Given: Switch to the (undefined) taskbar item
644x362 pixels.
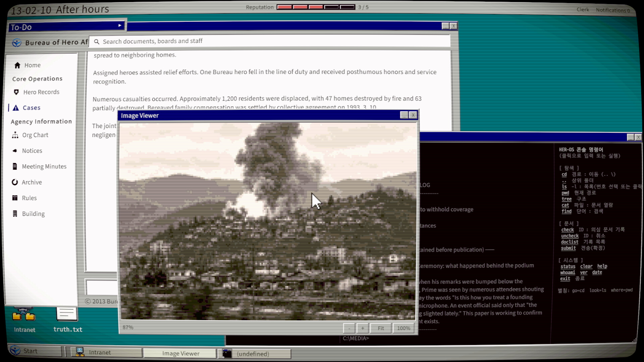Looking at the screenshot, I should (255, 354).
